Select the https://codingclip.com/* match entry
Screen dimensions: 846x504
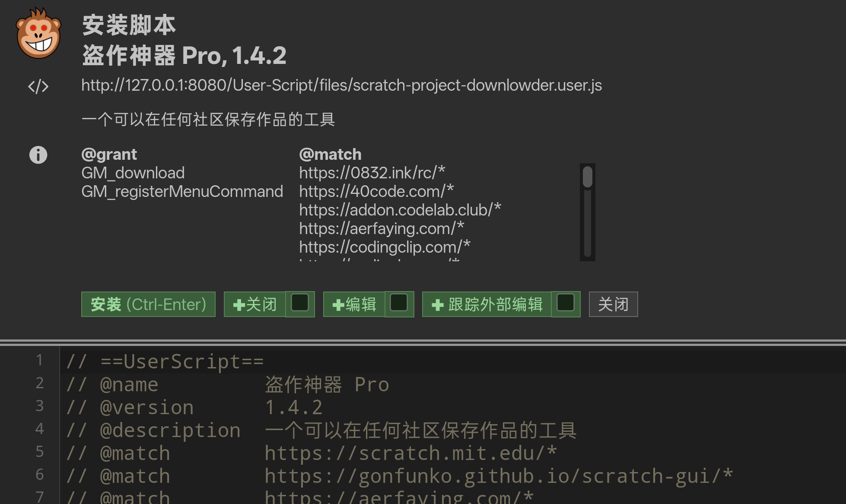tap(385, 247)
